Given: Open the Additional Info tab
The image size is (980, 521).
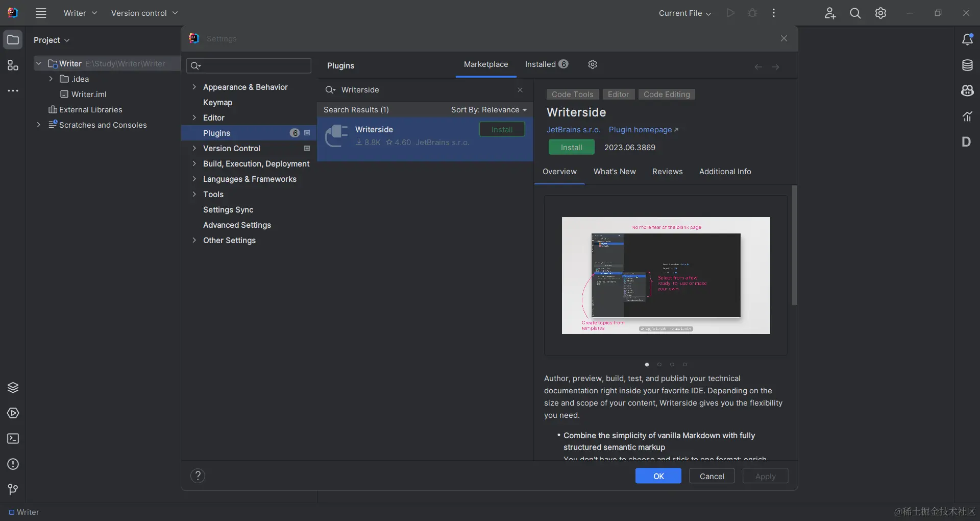Looking at the screenshot, I should coord(725,172).
